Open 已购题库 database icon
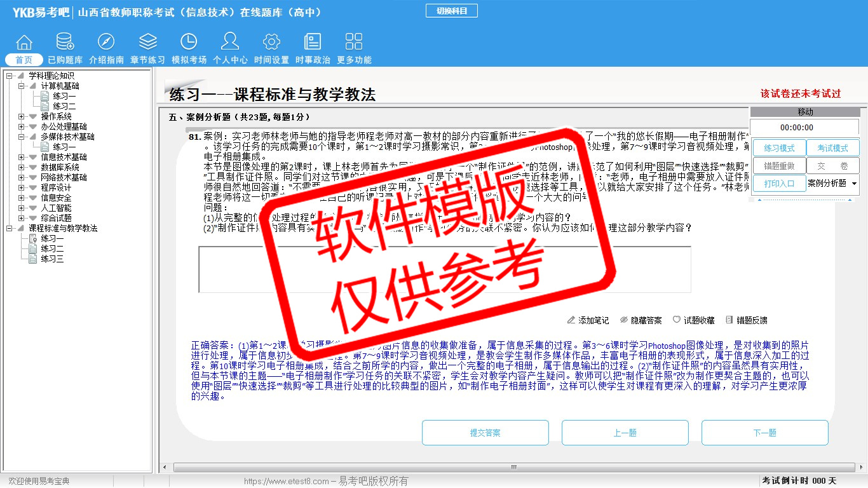 [x=65, y=43]
